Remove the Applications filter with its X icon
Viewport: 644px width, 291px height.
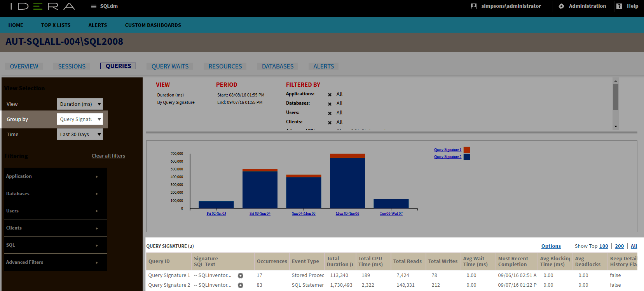(330, 95)
